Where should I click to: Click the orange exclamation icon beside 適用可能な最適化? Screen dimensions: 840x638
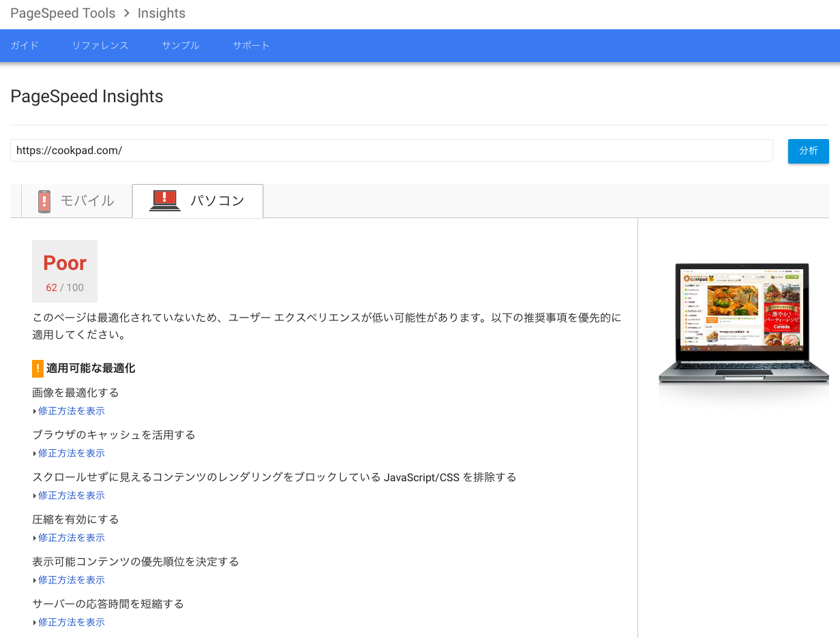(37, 368)
